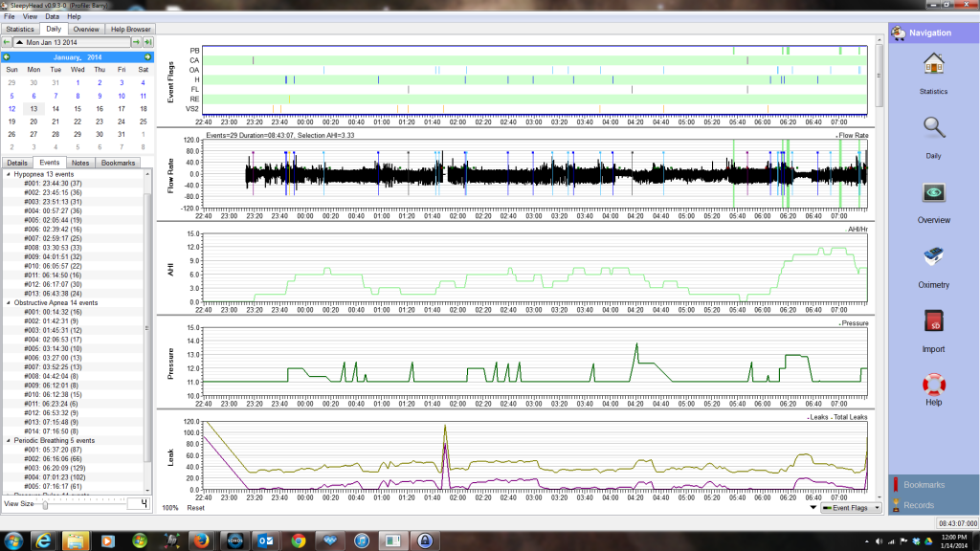This screenshot has width=980, height=551.
Task: Click the Reset zoom link
Action: pos(195,507)
